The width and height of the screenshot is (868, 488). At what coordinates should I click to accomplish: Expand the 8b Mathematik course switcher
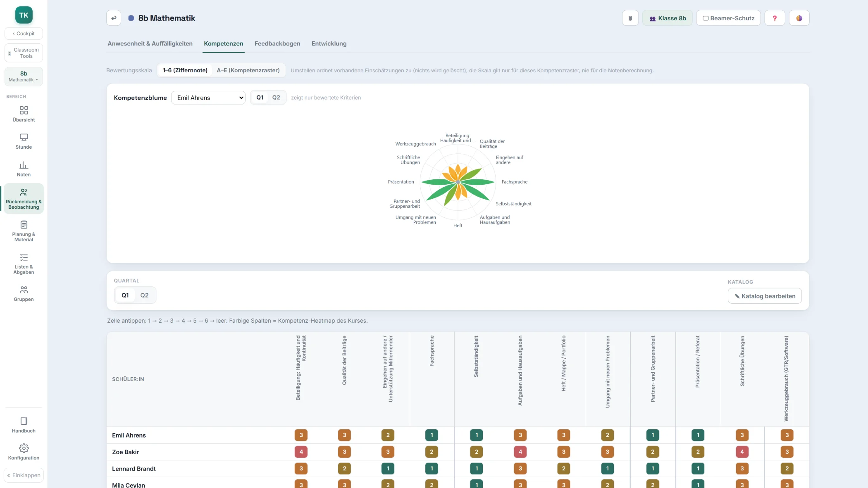24,76
